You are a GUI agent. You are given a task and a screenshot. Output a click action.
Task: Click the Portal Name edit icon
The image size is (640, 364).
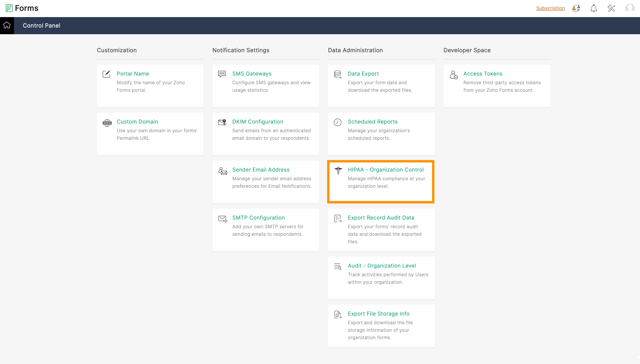[x=106, y=74]
